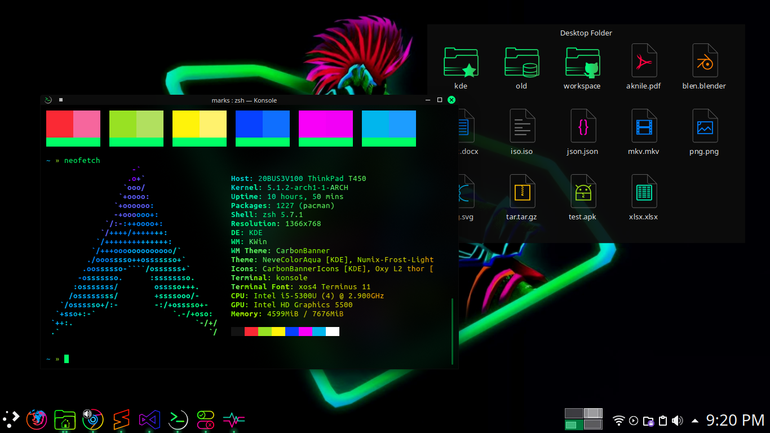Viewport: 770px width, 433px height.
Task: Open the blen.blender file icon
Action: click(704, 66)
